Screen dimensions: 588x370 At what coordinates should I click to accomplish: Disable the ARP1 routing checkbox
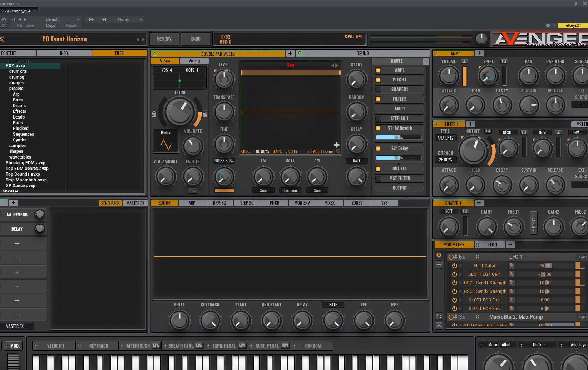[x=378, y=70]
